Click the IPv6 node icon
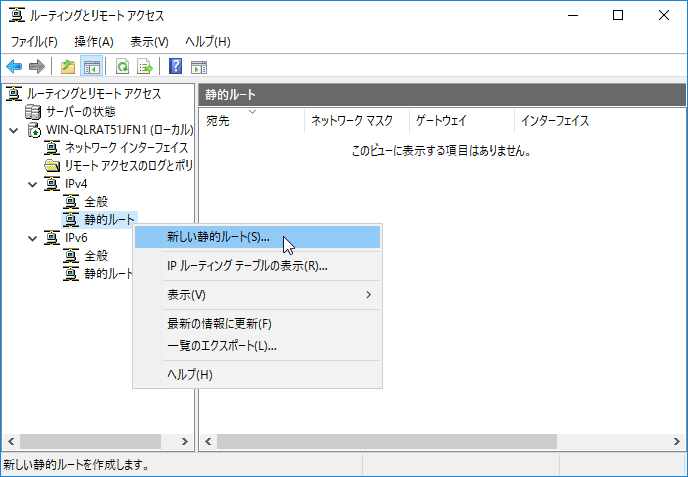 [52, 238]
